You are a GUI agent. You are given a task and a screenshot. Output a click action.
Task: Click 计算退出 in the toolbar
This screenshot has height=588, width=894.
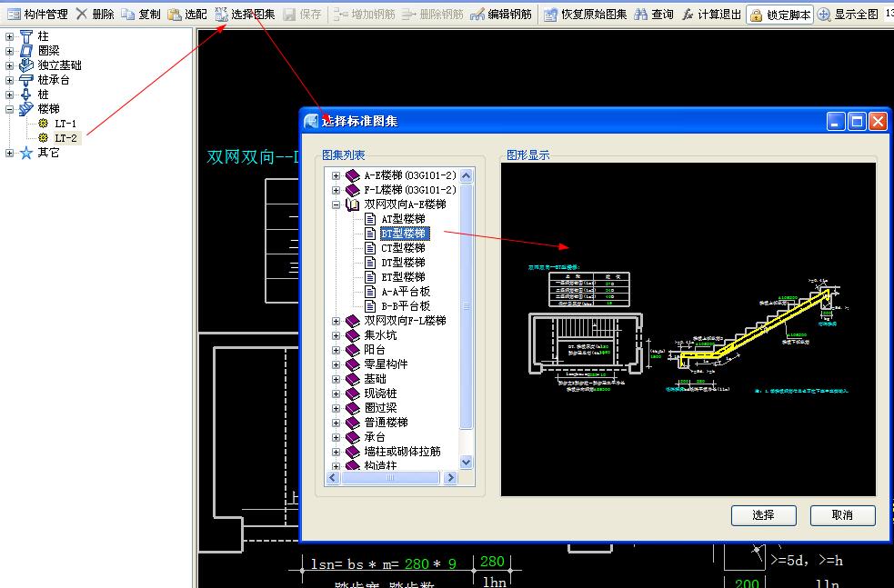[x=711, y=14]
